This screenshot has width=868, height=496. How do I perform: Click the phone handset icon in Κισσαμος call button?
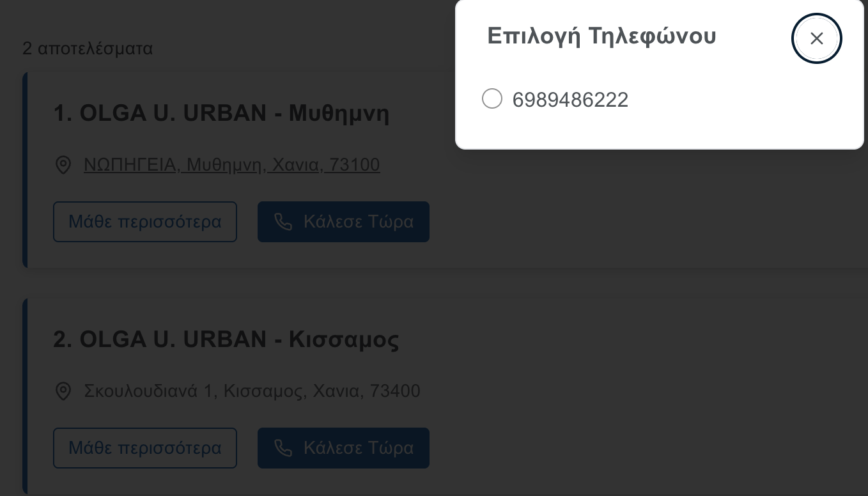pyautogui.click(x=283, y=448)
